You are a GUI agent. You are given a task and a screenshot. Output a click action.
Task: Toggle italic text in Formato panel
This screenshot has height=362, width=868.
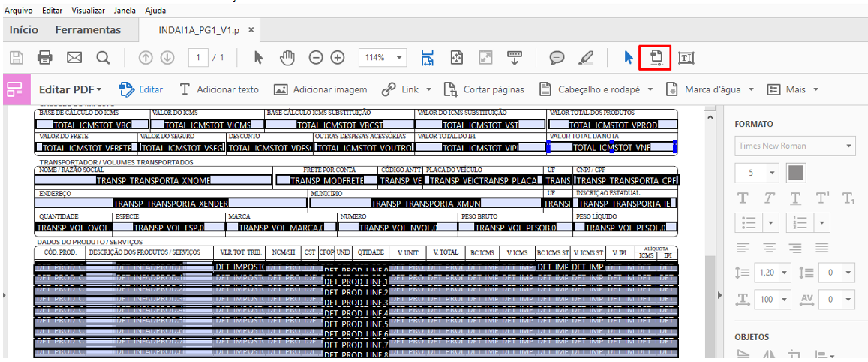(x=770, y=198)
